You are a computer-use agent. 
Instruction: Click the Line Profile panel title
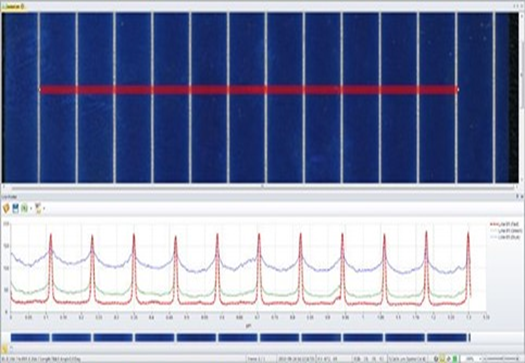click(10, 197)
